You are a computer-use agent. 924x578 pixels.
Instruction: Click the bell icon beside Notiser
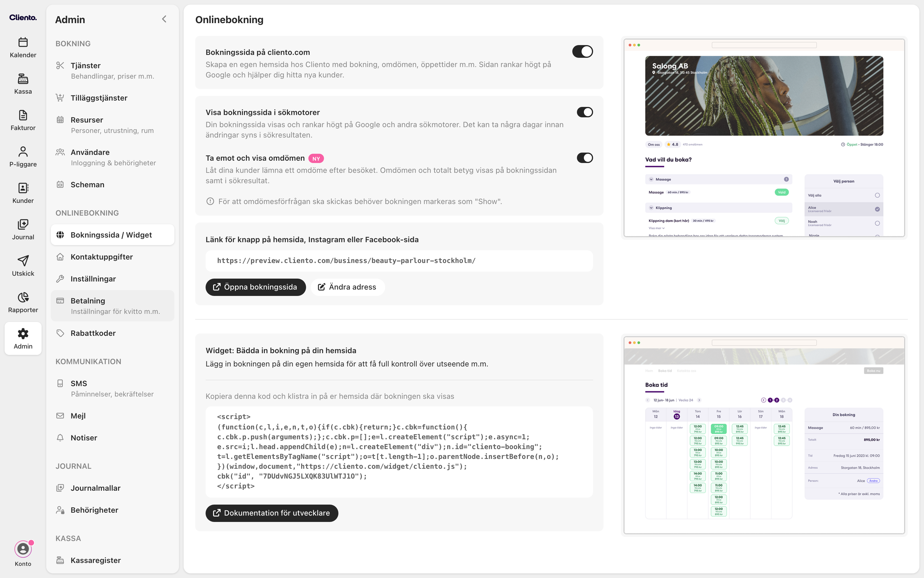coord(60,437)
